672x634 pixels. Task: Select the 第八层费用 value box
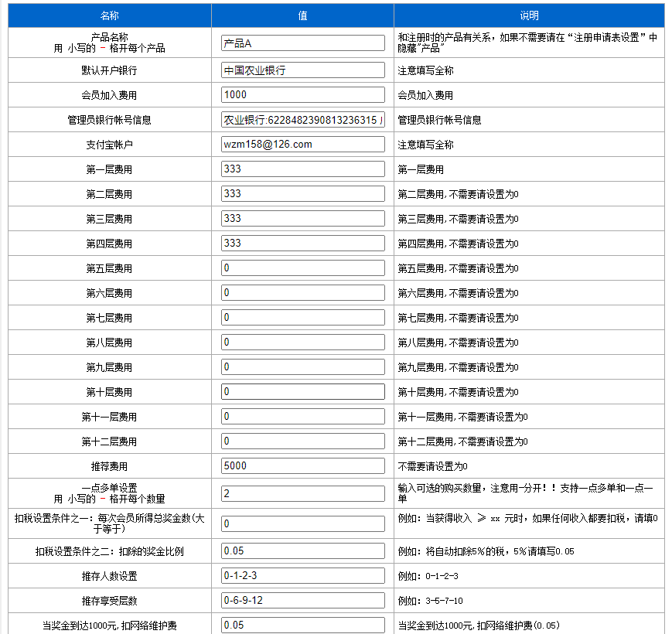tap(302, 343)
